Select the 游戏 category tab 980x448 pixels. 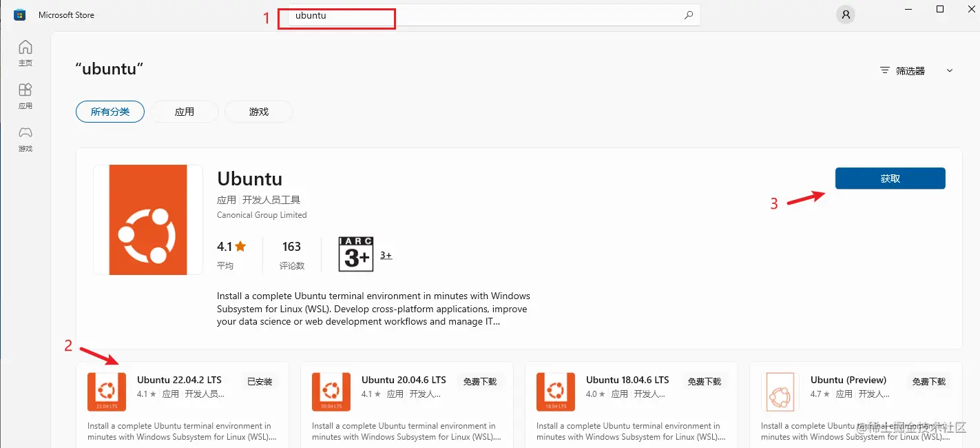[259, 112]
